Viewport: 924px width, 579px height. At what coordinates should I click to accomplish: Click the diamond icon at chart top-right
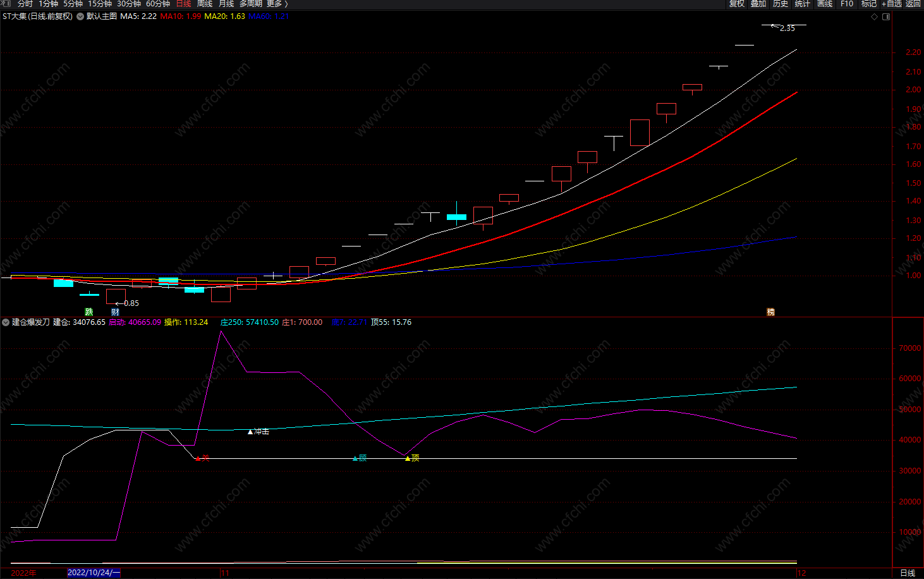click(875, 16)
